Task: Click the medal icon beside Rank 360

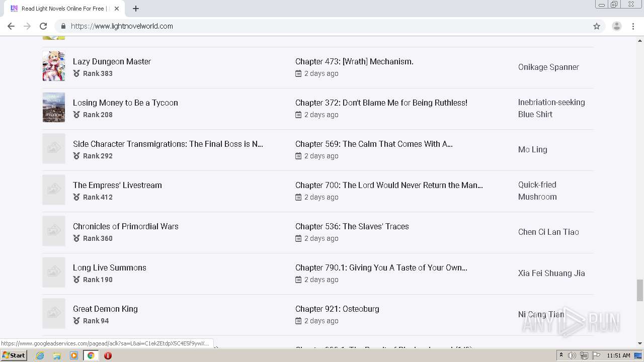Action: tap(76, 238)
